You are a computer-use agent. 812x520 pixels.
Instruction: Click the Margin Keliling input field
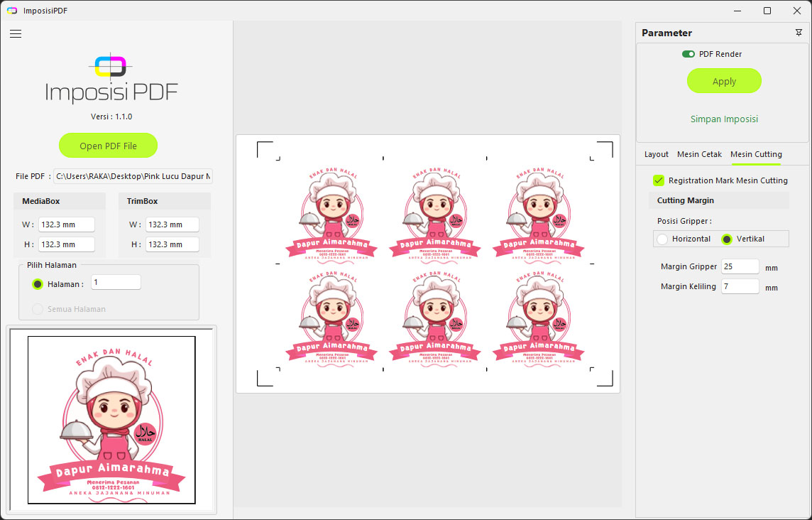740,287
